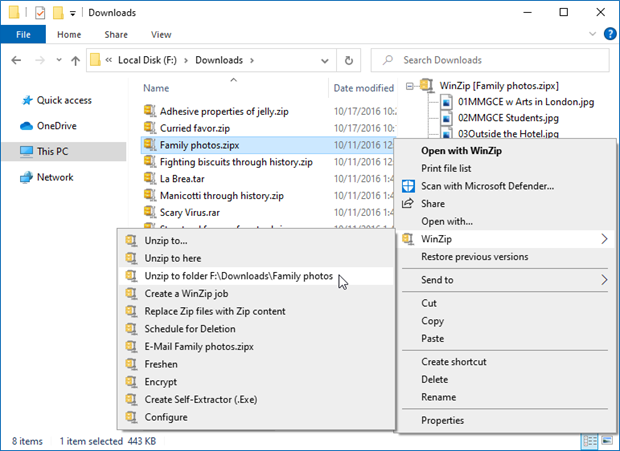Click the Quick access star icon
Screen dimensions: 620x451
pos(27,100)
